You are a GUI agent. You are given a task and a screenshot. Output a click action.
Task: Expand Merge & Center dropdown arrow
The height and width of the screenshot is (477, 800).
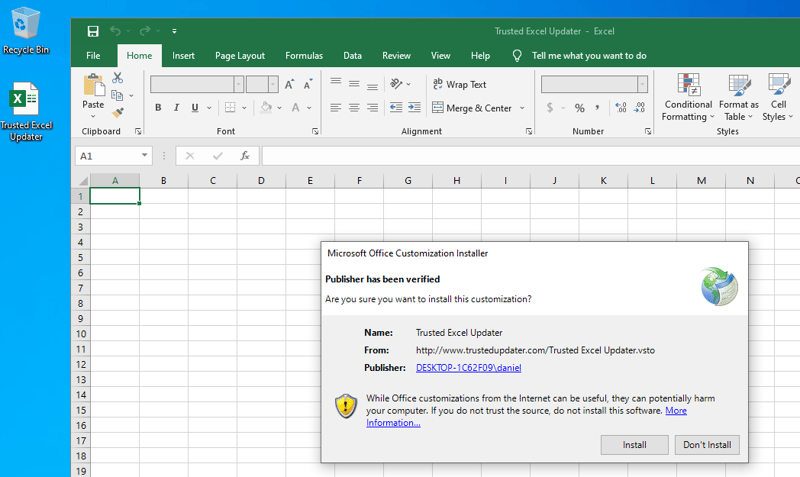522,108
